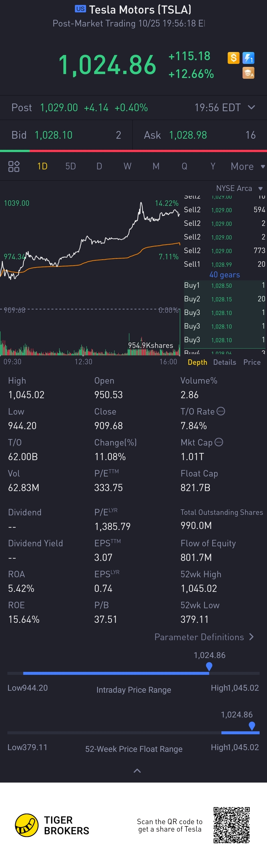Screen dimensions: 267x868
Task: Select the Price tab
Action: pyautogui.click(x=252, y=362)
